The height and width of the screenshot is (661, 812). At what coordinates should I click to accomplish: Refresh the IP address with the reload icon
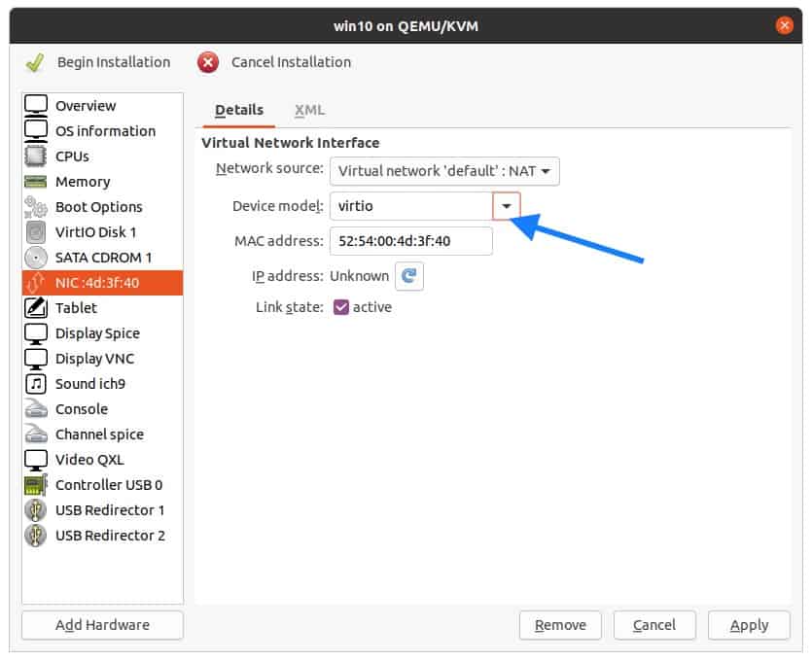pos(409,276)
